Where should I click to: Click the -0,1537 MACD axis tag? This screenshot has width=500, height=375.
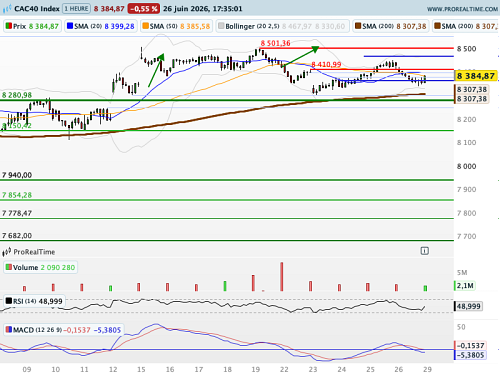pos(470,346)
